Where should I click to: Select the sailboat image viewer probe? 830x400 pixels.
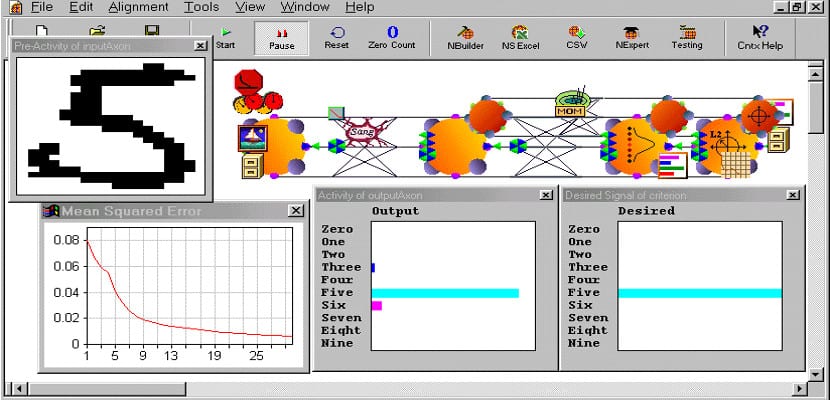click(x=252, y=139)
